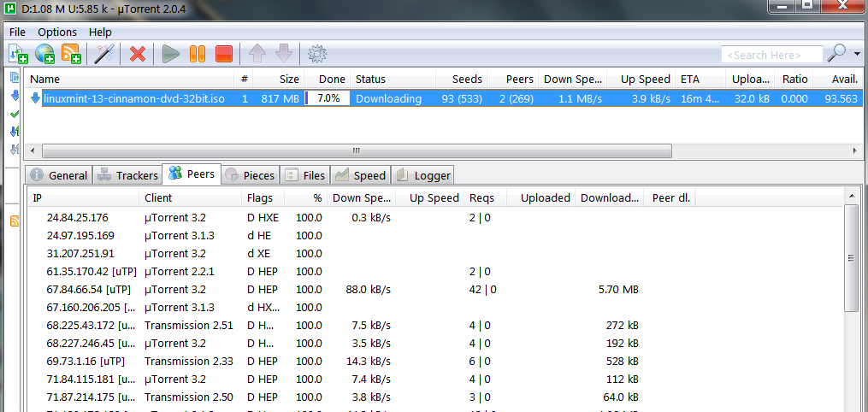Switch to the Trackers tab
Viewport: 868px width, 412px height.
click(127, 175)
